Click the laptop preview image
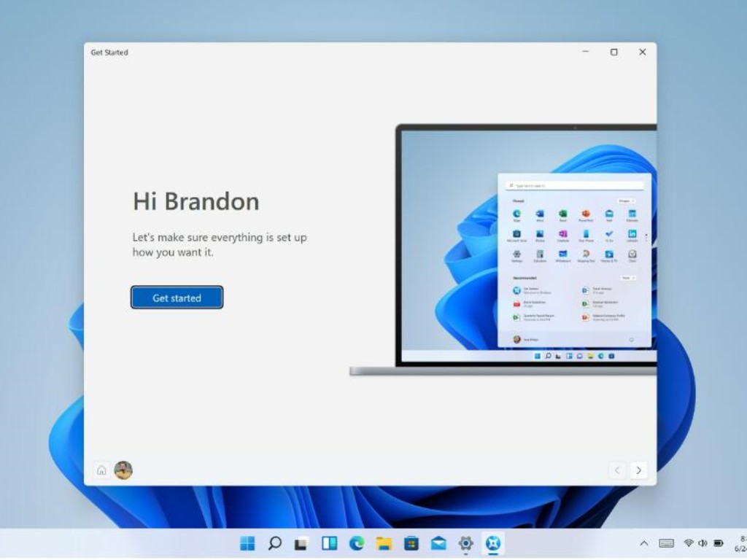The height and width of the screenshot is (560, 747). 525,248
